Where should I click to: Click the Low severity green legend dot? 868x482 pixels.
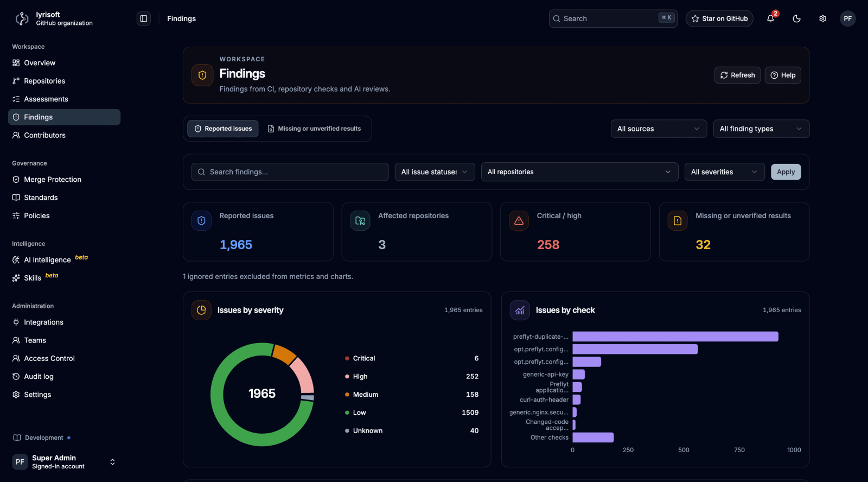coord(347,413)
